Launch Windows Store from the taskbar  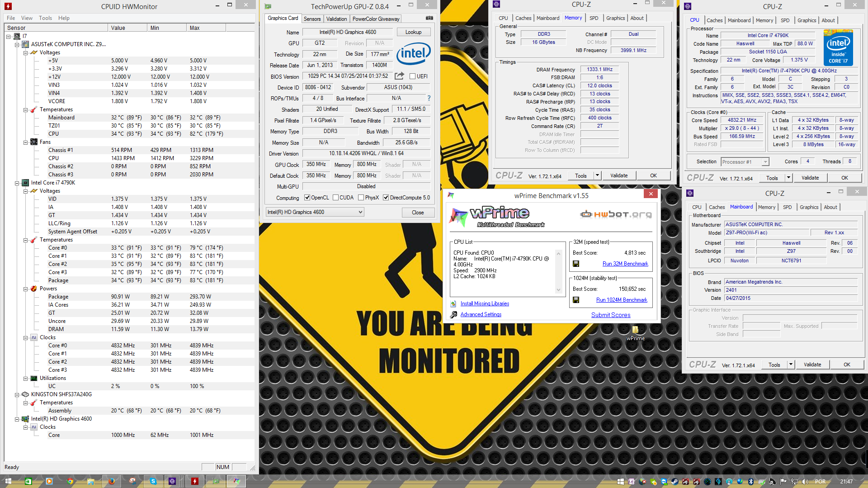click(28, 481)
